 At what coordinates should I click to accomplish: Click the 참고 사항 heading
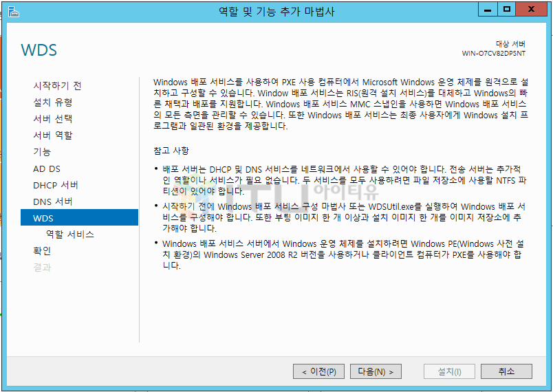[171, 151]
